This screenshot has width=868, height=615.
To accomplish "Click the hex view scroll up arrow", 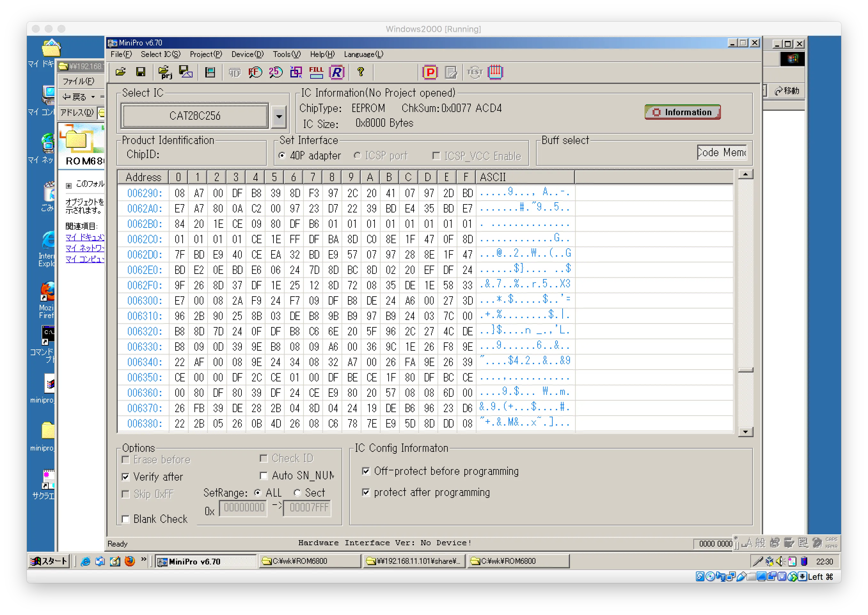I will (x=746, y=174).
